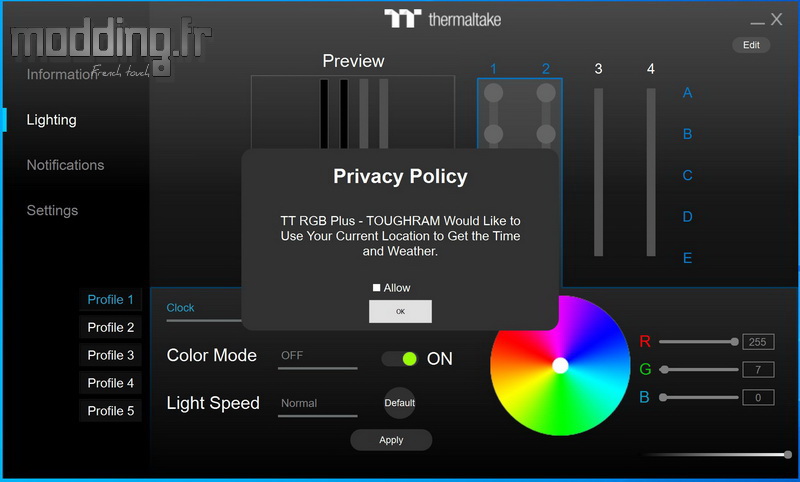This screenshot has height=482, width=800.
Task: Click the RAM stick 3 bar
Action: point(598,172)
